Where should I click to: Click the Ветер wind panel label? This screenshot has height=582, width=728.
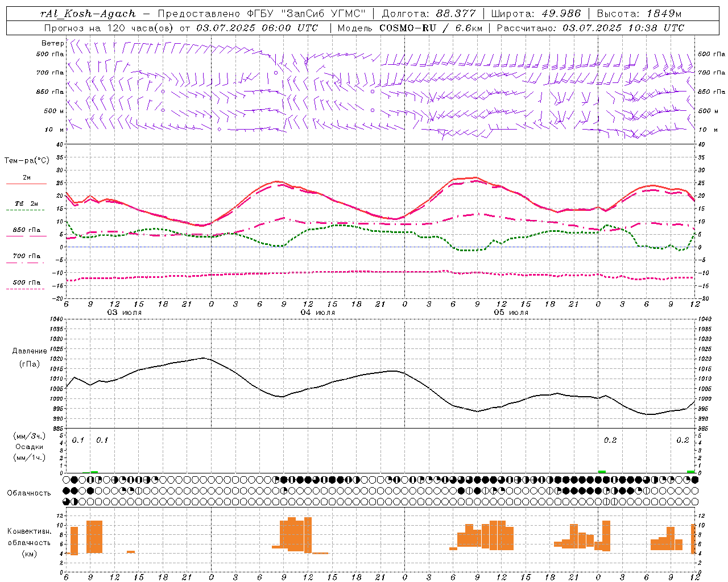point(52,43)
